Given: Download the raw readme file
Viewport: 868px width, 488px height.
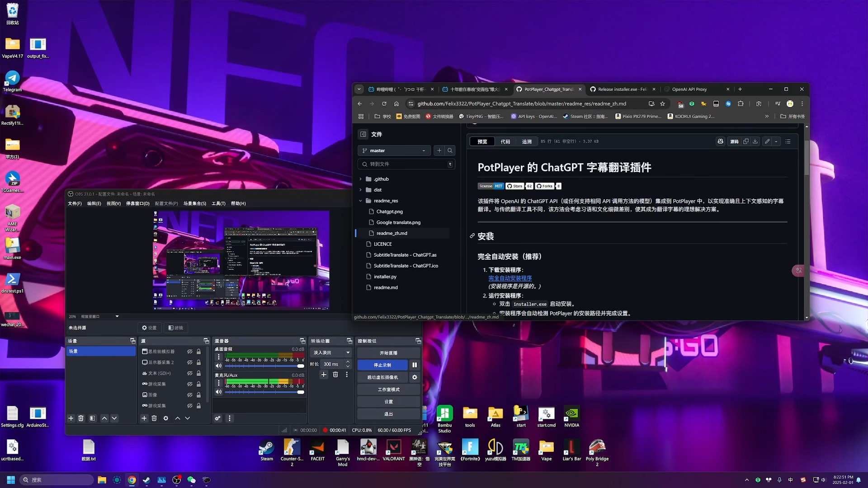Looking at the screenshot, I should [755, 141].
